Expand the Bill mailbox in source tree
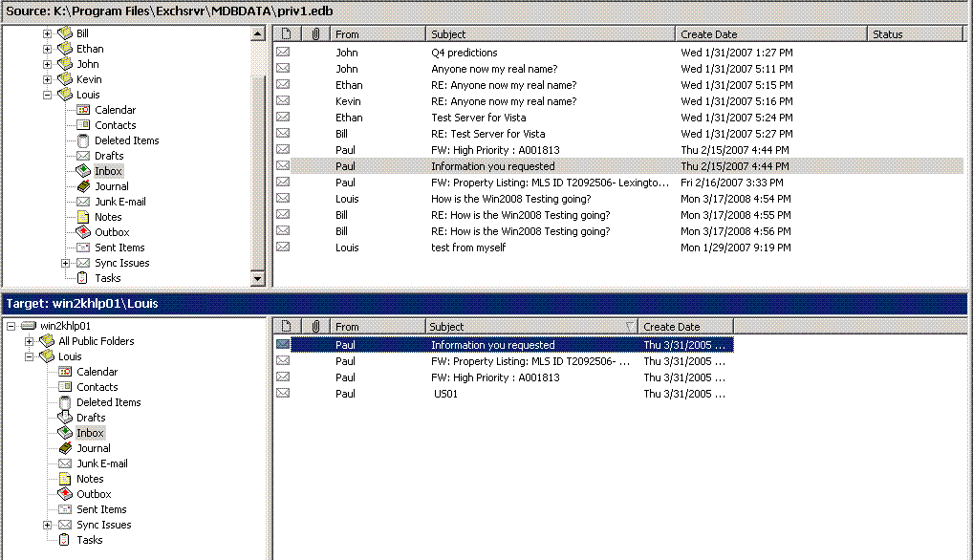Viewport: 973px width, 560px height. (x=48, y=33)
